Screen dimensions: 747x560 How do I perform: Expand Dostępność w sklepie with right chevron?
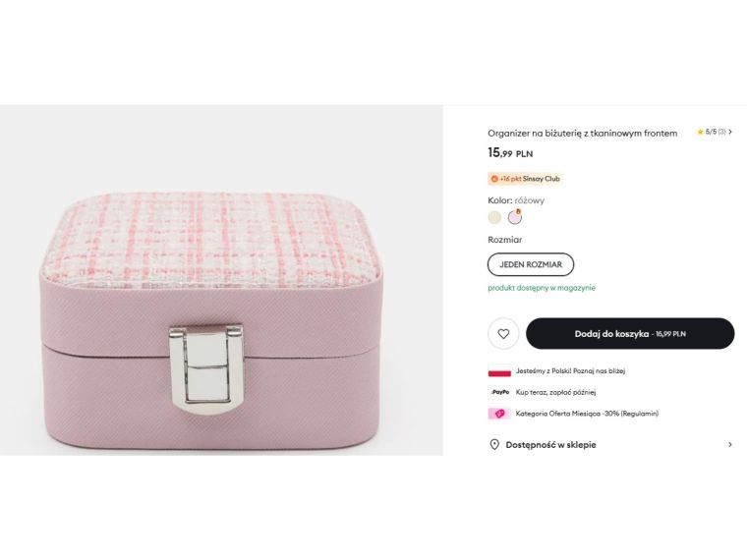coord(729,444)
